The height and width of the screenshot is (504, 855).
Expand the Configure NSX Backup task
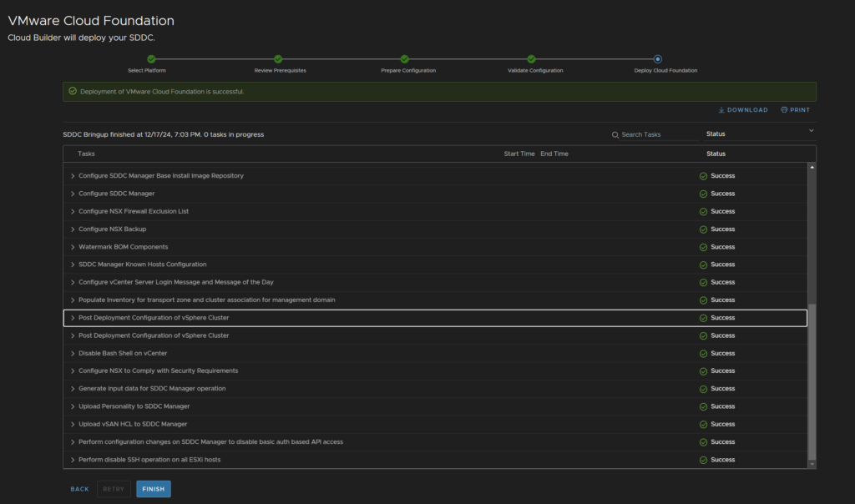point(73,229)
